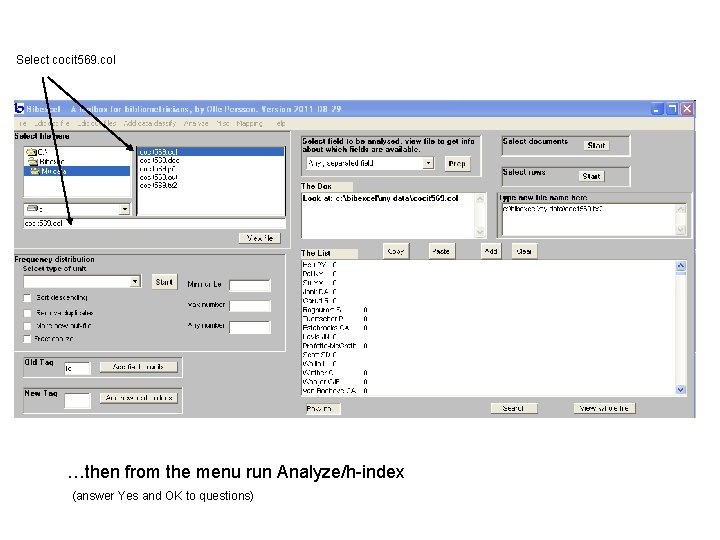
Task: Open the File menu
Action: [23, 124]
